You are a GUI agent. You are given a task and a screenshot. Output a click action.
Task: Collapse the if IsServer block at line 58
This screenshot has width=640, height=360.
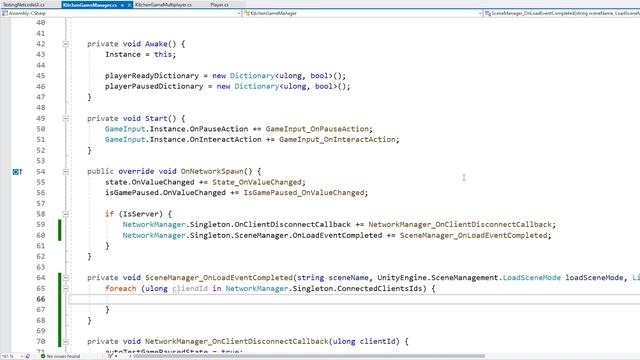pos(65,214)
